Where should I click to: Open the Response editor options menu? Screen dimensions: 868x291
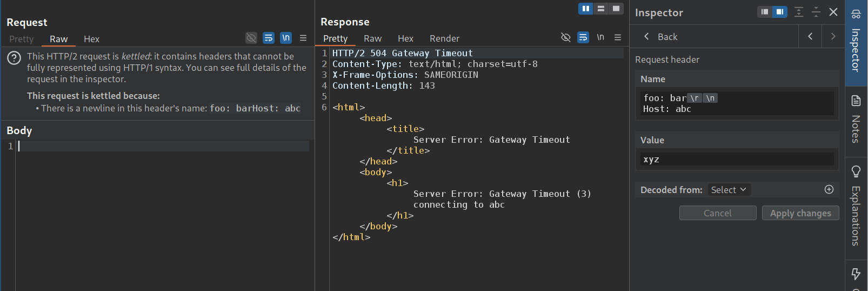point(618,37)
